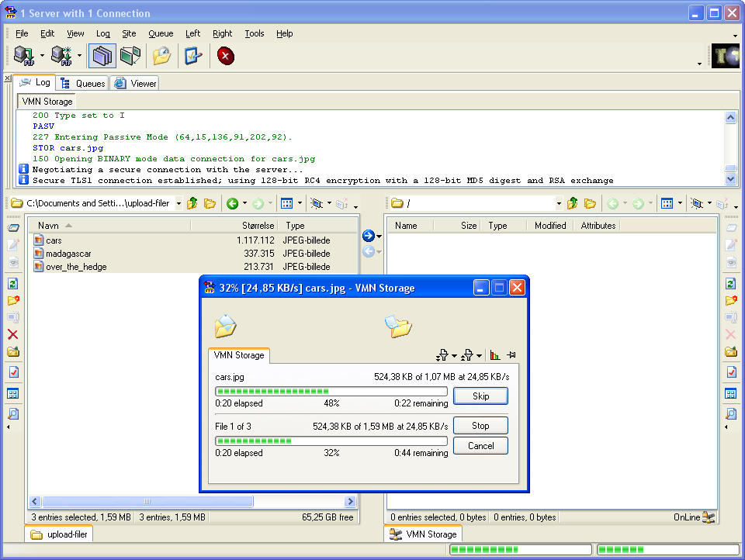Click the red abort icon in main toolbar
Image resolution: width=745 pixels, height=560 pixels.
pyautogui.click(x=225, y=56)
